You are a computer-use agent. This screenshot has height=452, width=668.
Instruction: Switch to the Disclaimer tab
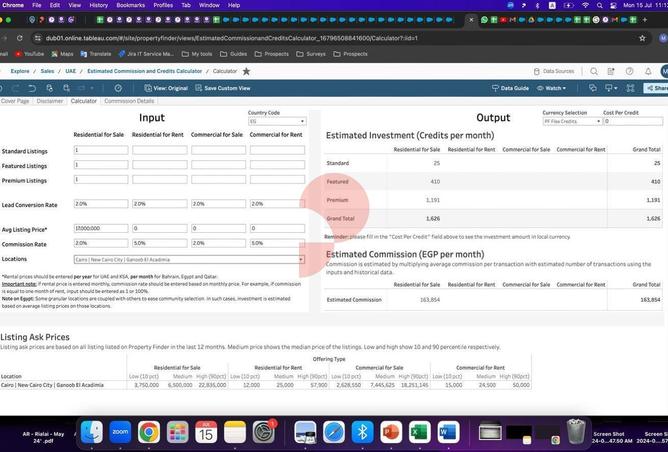pos(50,101)
